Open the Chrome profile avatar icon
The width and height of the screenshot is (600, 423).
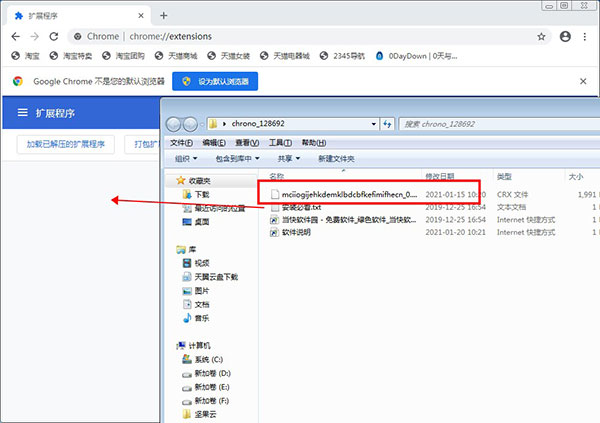point(564,36)
